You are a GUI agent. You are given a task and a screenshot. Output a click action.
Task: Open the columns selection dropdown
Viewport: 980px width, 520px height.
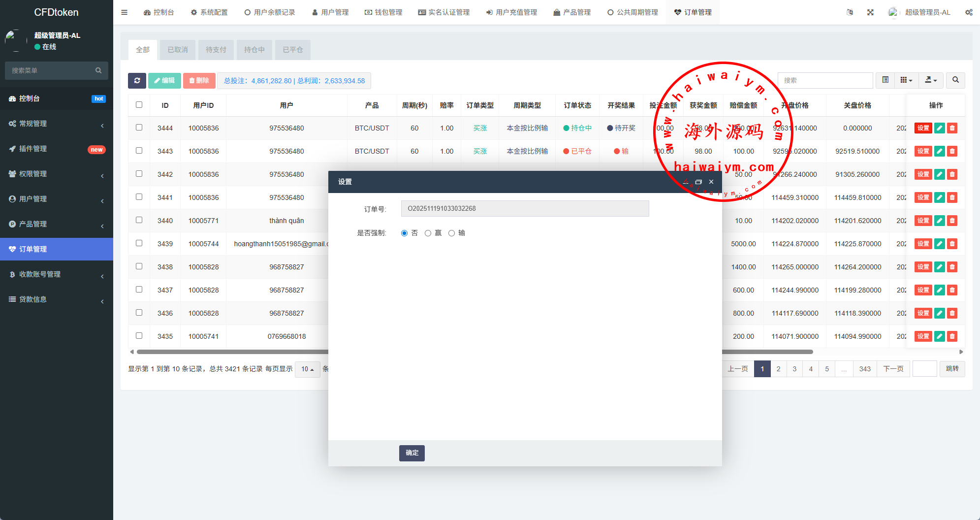point(906,80)
